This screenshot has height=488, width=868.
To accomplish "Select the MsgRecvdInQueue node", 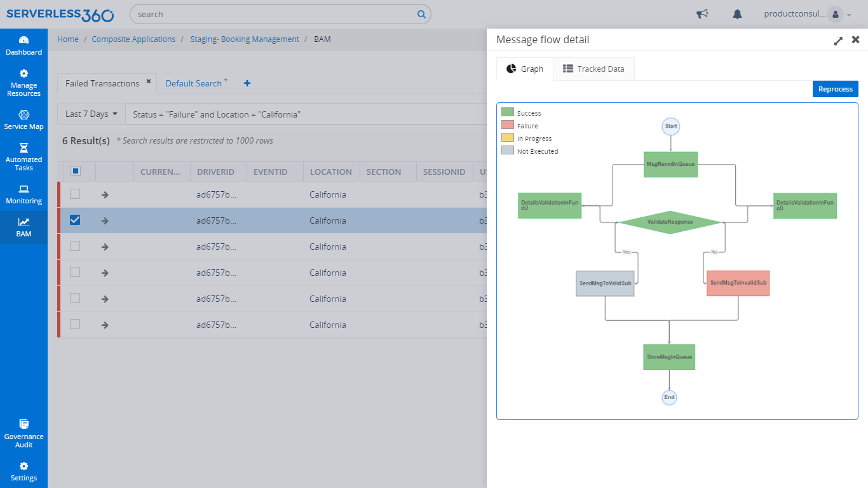I will (x=671, y=165).
